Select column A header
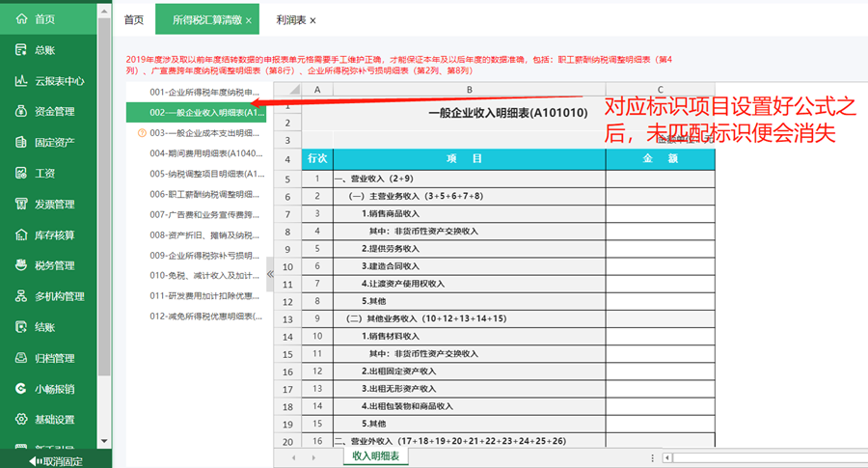This screenshot has height=468, width=868. click(317, 89)
